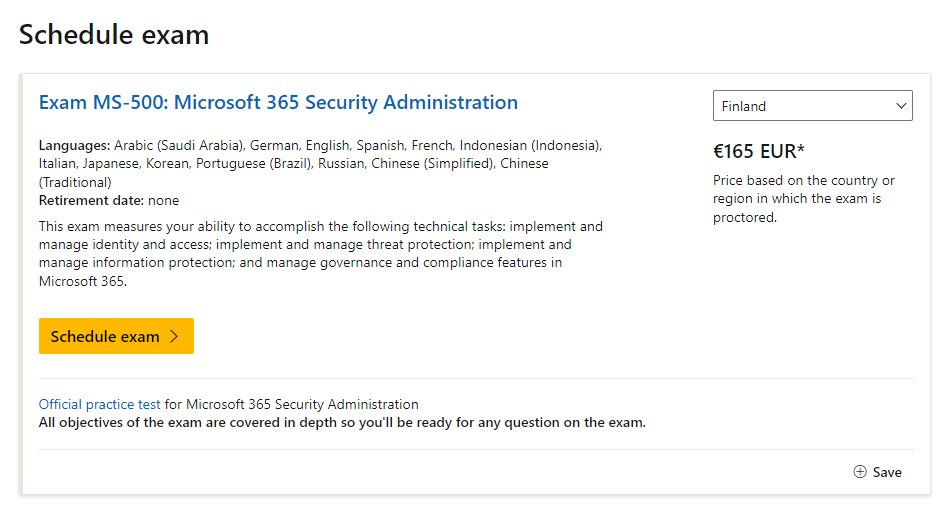Click the exam description paragraph

(320, 254)
